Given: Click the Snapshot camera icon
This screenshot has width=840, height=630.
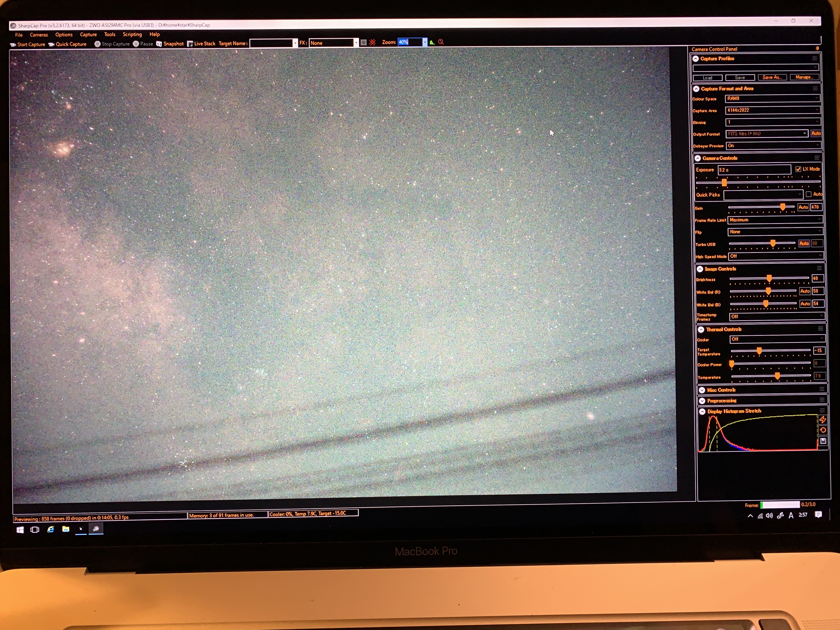Looking at the screenshot, I should click(159, 44).
